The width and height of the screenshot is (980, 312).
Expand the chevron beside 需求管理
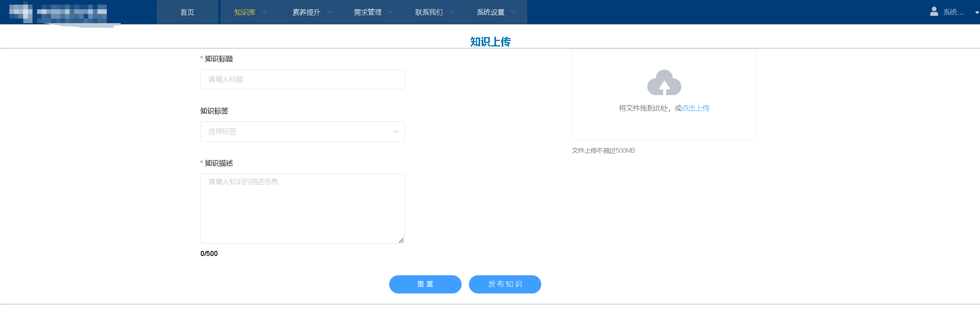point(391,12)
